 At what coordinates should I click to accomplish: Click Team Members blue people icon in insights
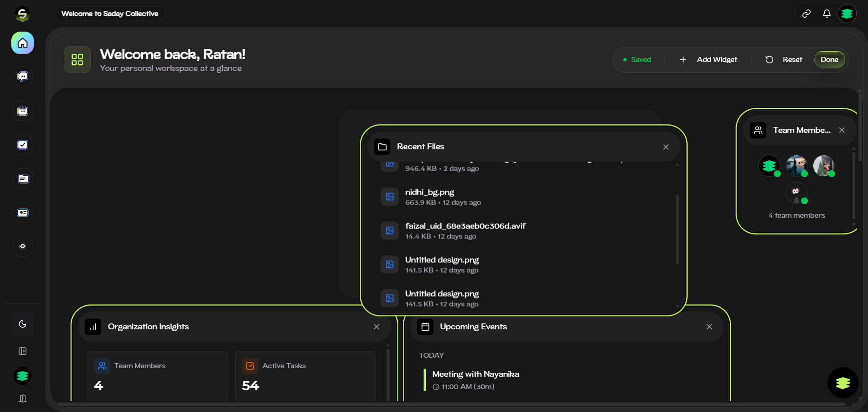tap(102, 366)
